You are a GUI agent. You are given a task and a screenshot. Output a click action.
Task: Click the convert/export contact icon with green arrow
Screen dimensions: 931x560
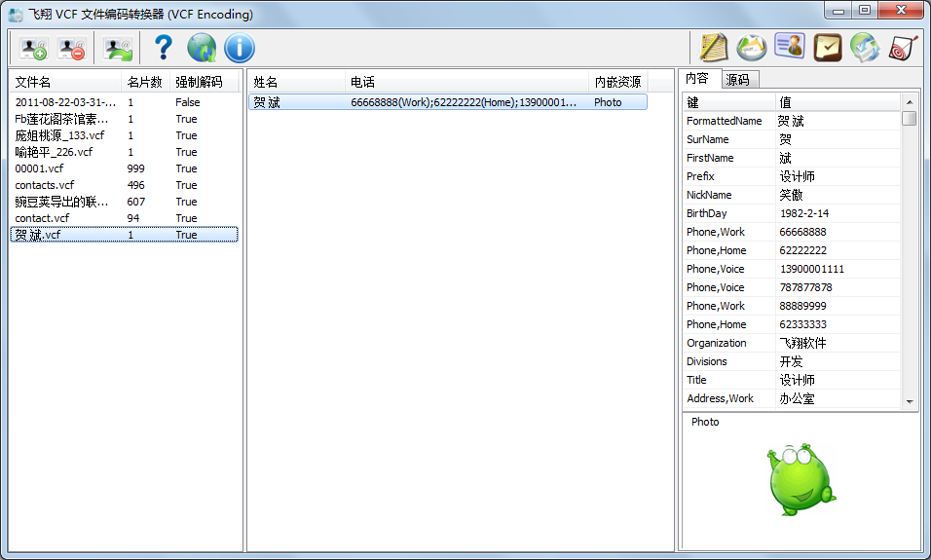pos(118,48)
